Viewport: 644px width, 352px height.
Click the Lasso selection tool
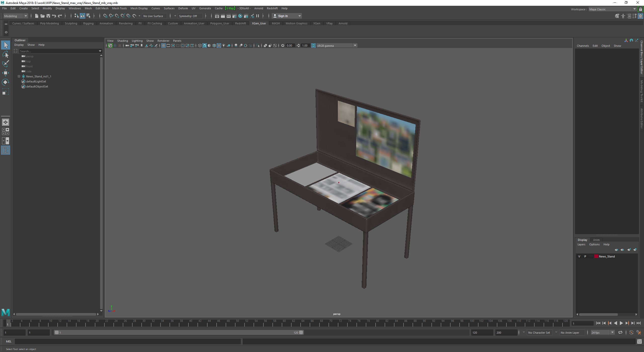pyautogui.click(x=6, y=54)
